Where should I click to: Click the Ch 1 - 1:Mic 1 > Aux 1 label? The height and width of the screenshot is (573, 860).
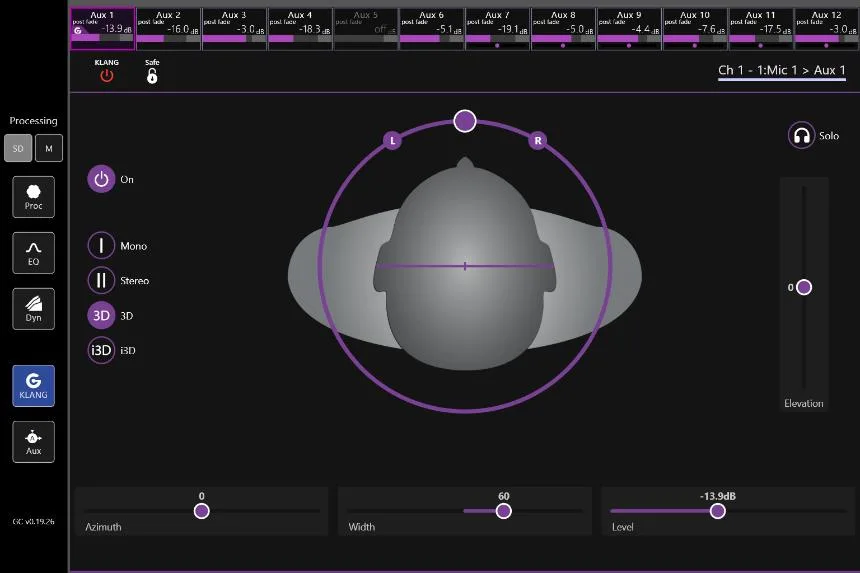tap(782, 70)
